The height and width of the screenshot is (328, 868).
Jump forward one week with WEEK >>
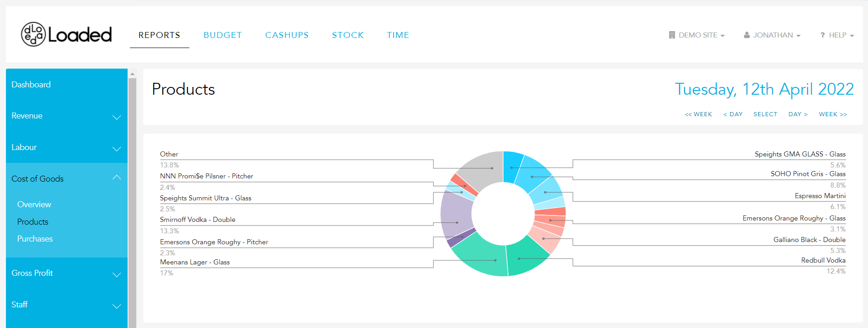tap(833, 114)
